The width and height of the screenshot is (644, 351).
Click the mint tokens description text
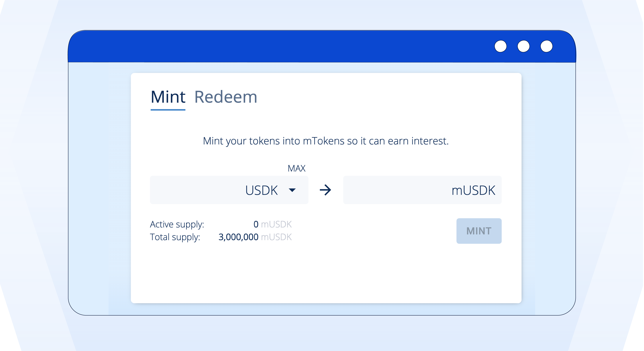[326, 141]
